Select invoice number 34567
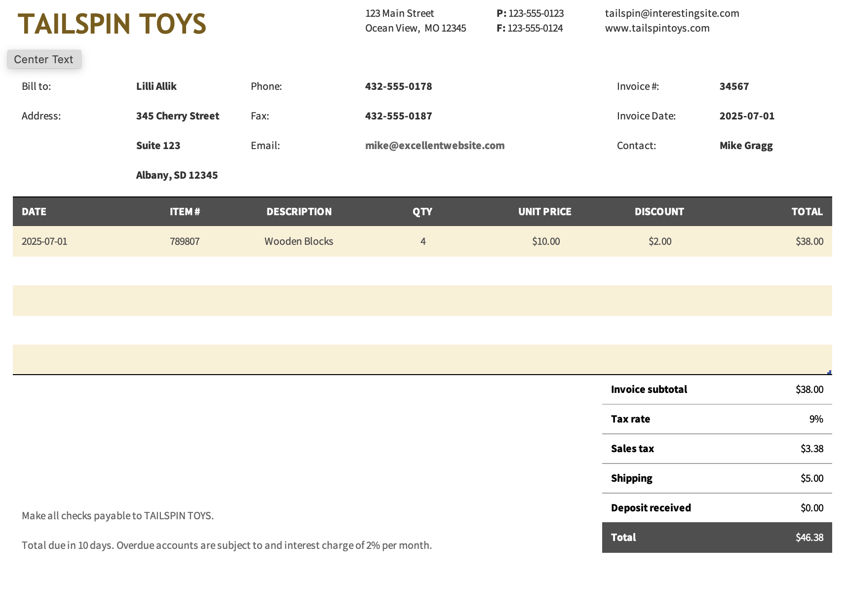846x616 pixels. [x=734, y=86]
